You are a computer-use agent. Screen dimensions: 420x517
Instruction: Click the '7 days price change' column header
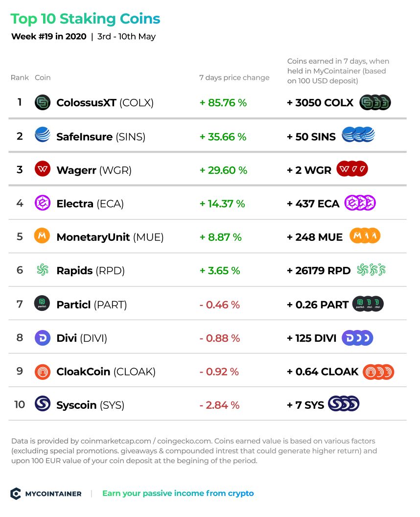(234, 77)
